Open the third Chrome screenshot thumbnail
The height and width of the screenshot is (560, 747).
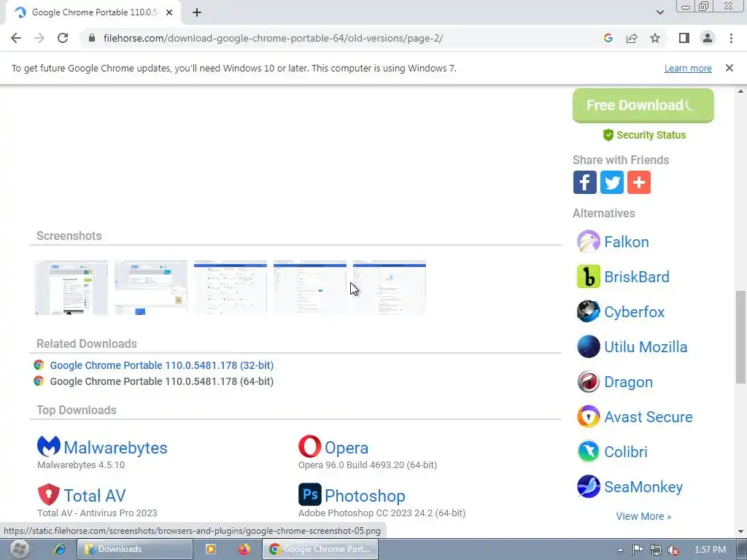(x=231, y=287)
